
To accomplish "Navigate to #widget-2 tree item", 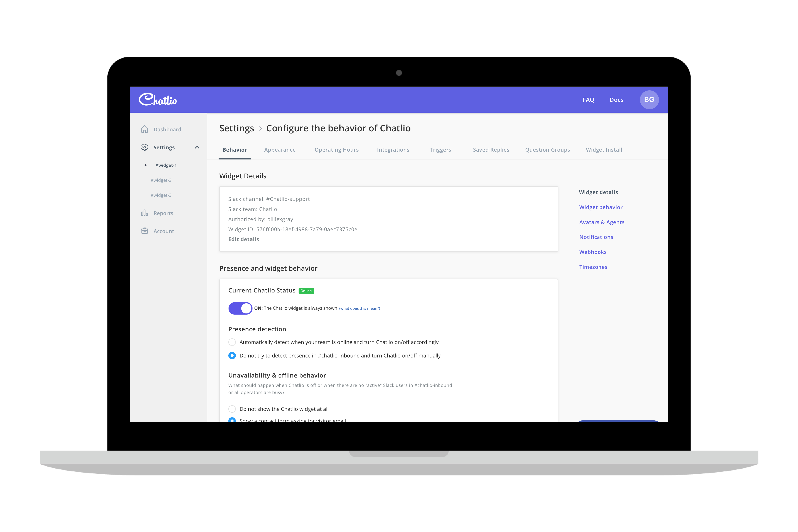I will [x=162, y=180].
